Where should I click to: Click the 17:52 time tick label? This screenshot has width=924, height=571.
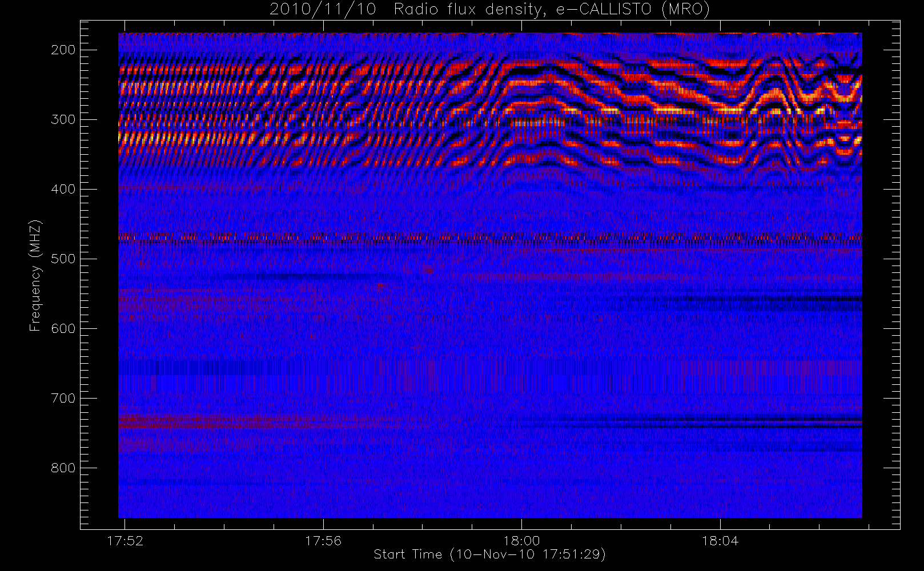tap(125, 541)
